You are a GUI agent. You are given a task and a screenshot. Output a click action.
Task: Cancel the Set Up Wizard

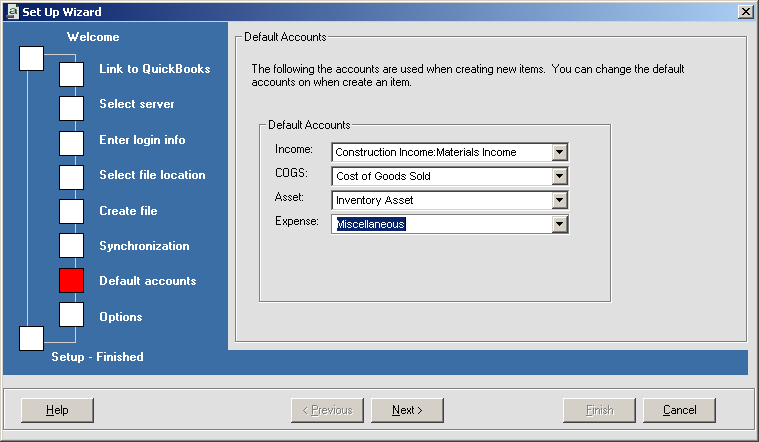point(679,410)
